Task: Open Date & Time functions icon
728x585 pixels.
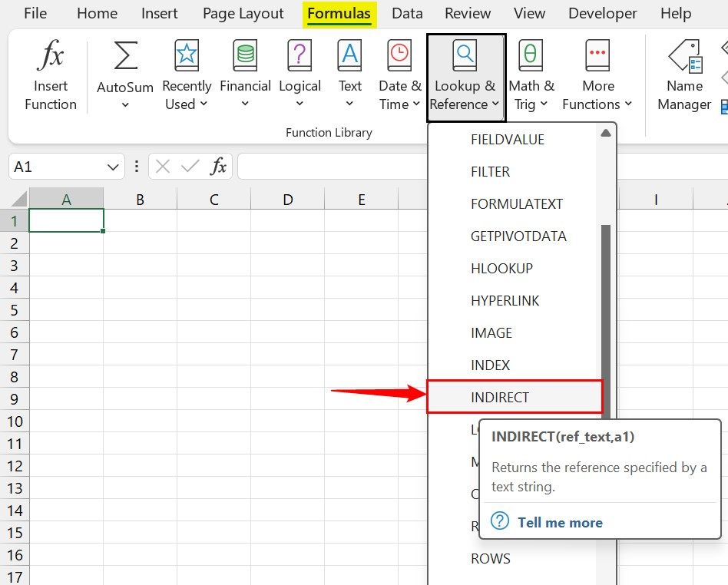Action: pyautogui.click(x=400, y=55)
